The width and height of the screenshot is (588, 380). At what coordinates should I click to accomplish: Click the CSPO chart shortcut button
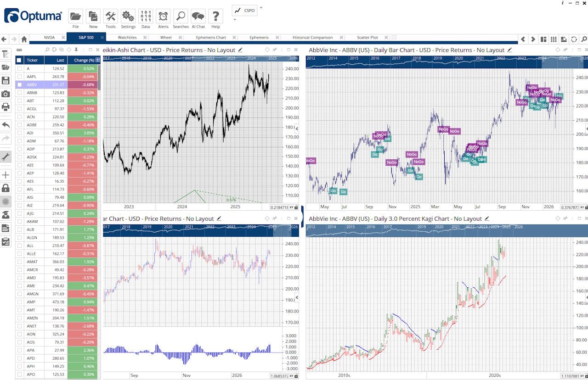pyautogui.click(x=245, y=11)
